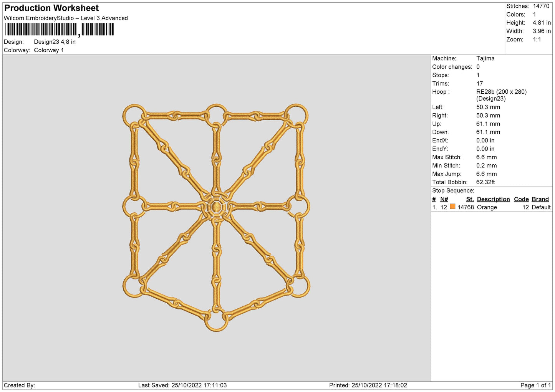Click the Design23 4,8 in name
This screenshot has width=555, height=392.
point(55,42)
